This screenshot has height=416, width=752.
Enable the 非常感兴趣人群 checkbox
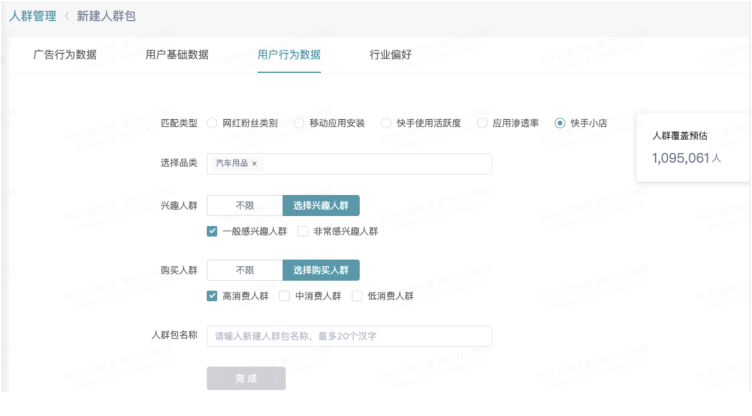tap(303, 231)
